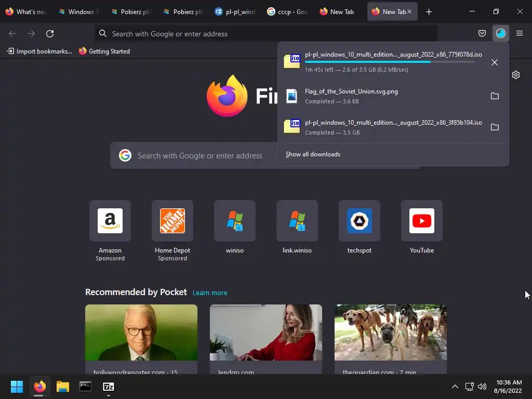Open new tab with plus button

pos(429,12)
